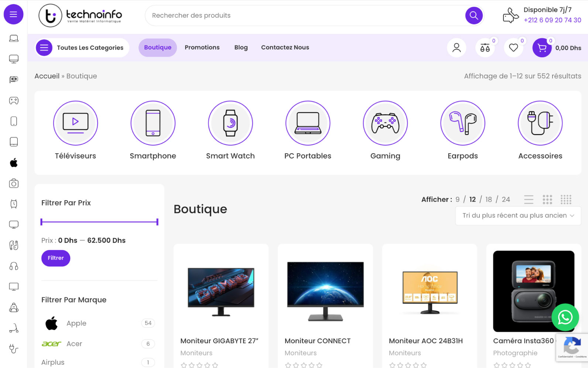
Task: Filter by Airplus brand
Action: click(53, 362)
